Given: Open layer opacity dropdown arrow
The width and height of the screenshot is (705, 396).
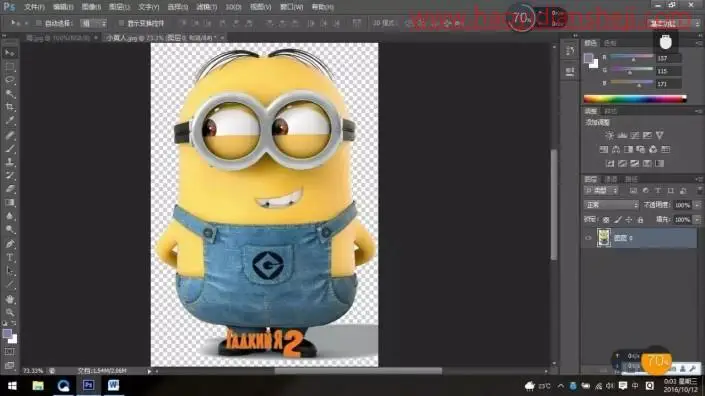Looking at the screenshot, I should point(697,205).
